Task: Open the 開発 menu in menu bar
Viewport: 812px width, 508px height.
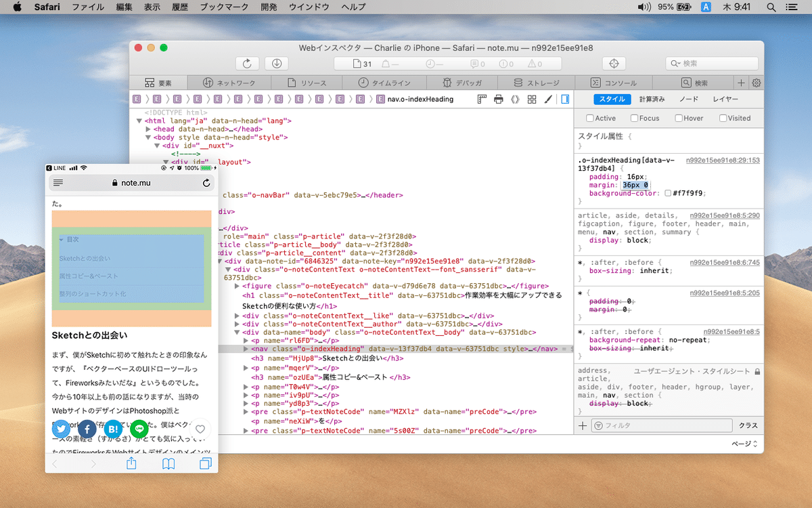Action: 269,7
